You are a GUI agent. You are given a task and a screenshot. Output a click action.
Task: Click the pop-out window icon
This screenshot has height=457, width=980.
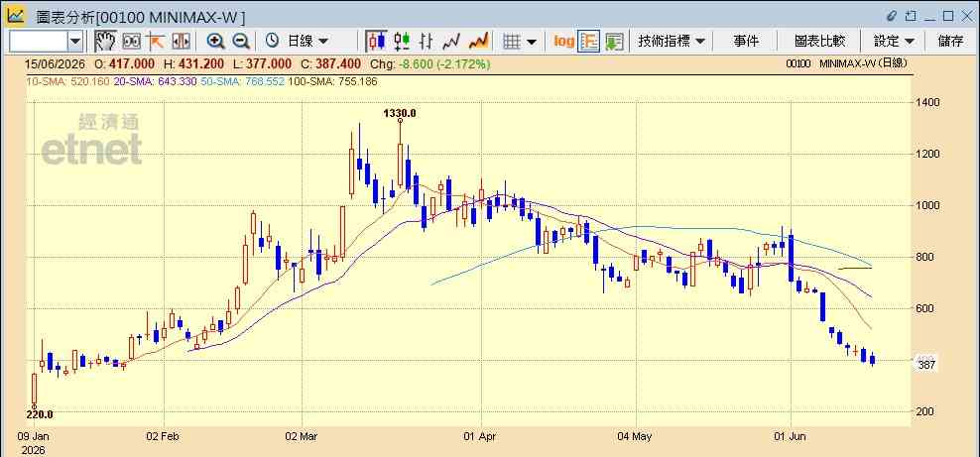tap(912, 15)
